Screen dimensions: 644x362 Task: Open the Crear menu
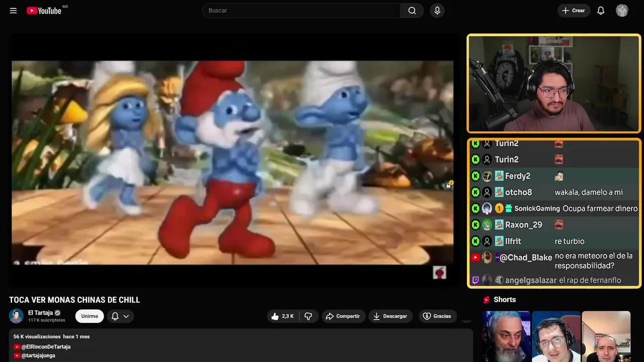[574, 11]
